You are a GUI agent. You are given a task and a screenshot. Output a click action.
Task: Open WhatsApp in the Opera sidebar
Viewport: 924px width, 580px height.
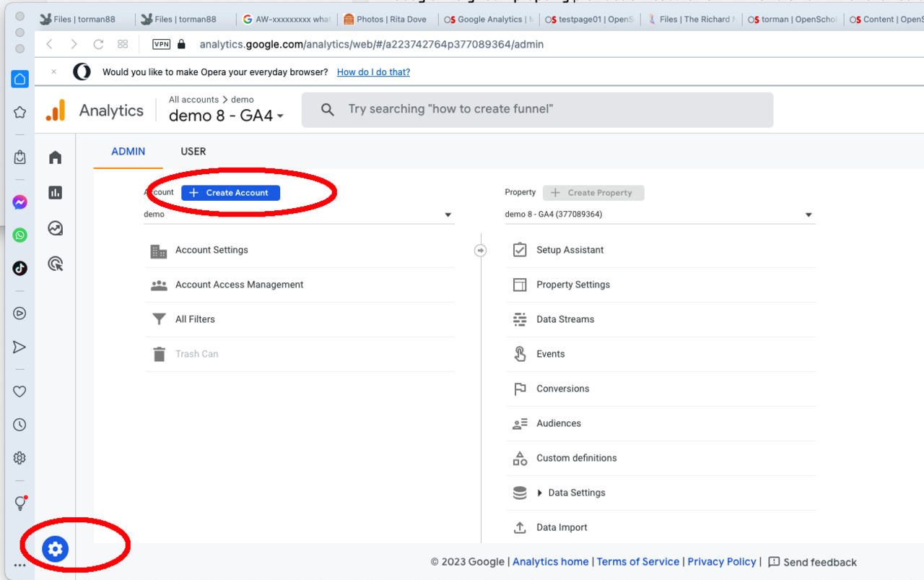19,235
